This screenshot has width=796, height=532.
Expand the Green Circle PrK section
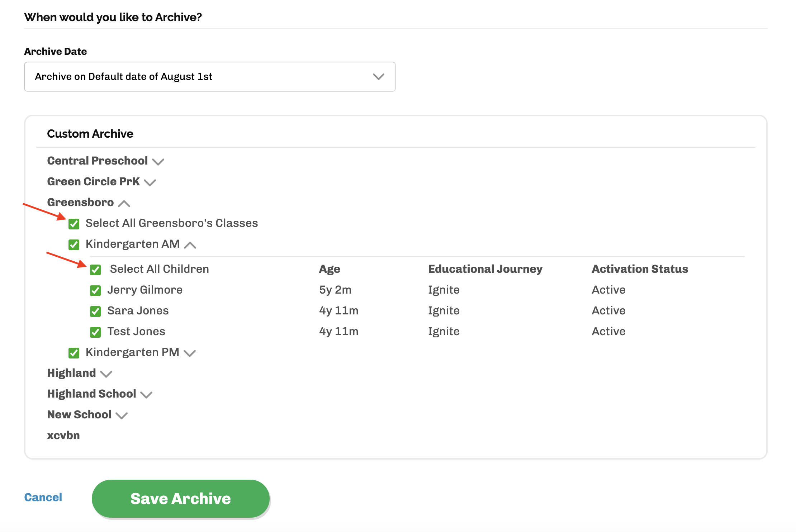coord(150,182)
